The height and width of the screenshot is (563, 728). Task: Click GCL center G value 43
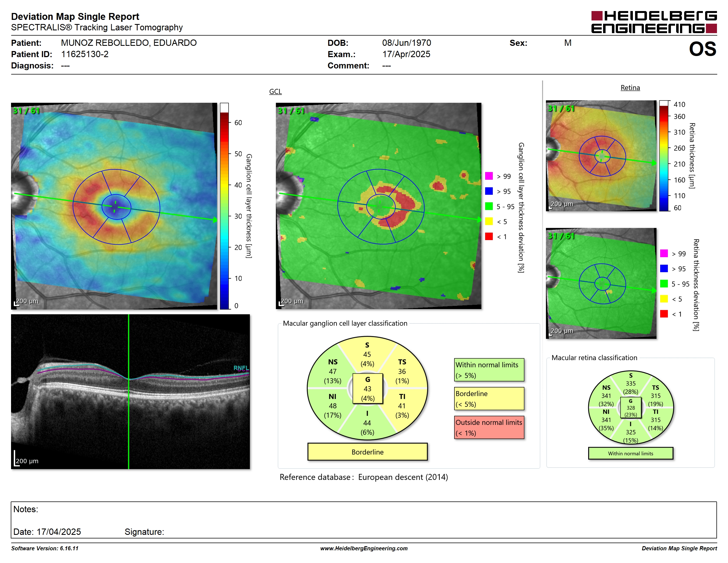367,389
